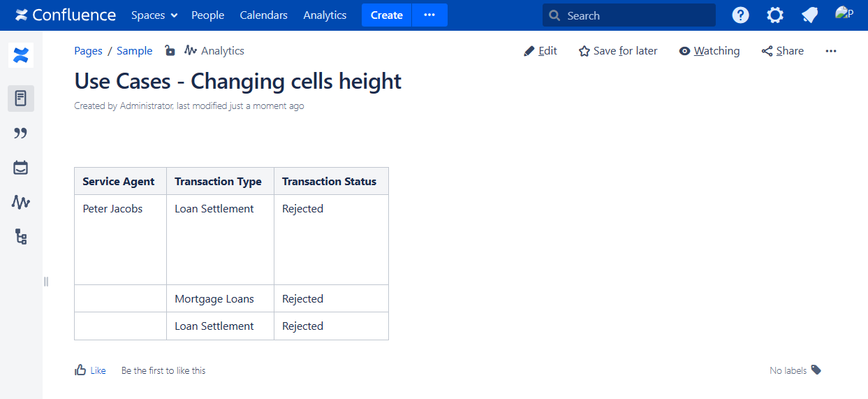Toggle Watching for this page

[709, 51]
